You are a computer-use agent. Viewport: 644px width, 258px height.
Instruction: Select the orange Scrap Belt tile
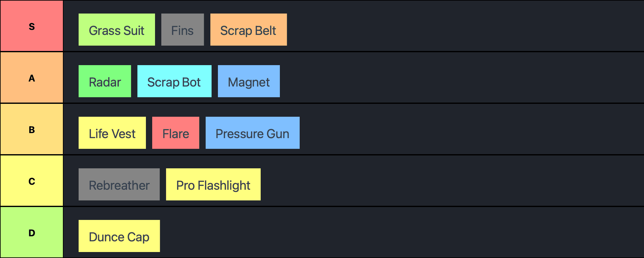pyautogui.click(x=248, y=30)
